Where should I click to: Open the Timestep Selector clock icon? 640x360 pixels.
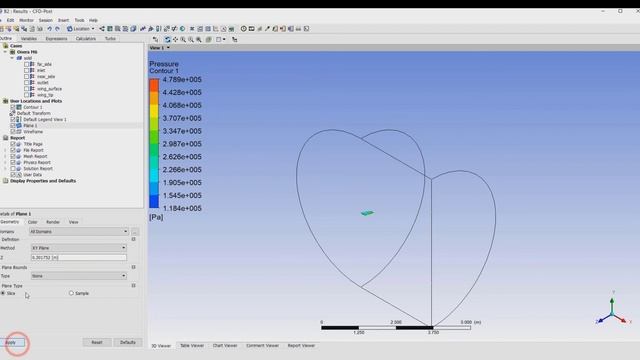pos(243,29)
